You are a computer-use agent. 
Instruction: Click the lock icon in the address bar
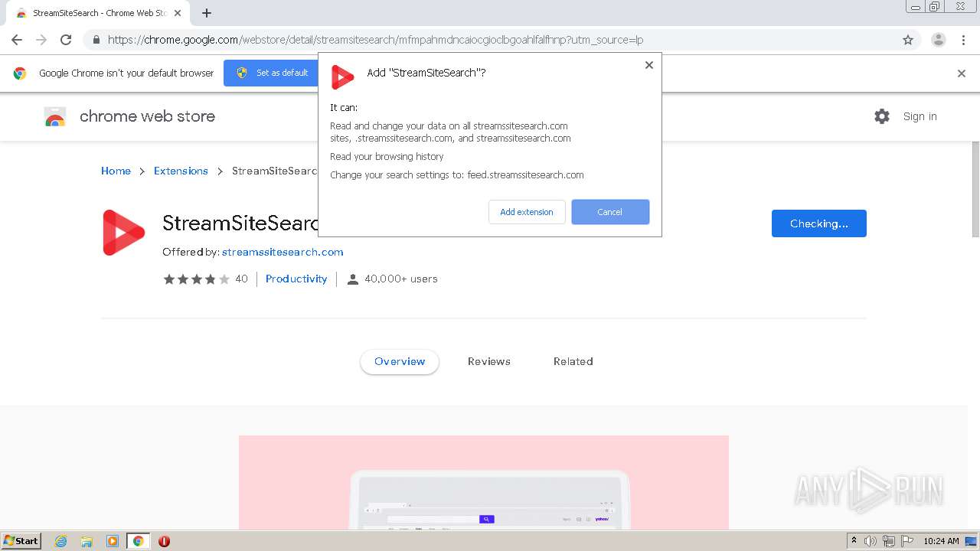[x=96, y=40]
